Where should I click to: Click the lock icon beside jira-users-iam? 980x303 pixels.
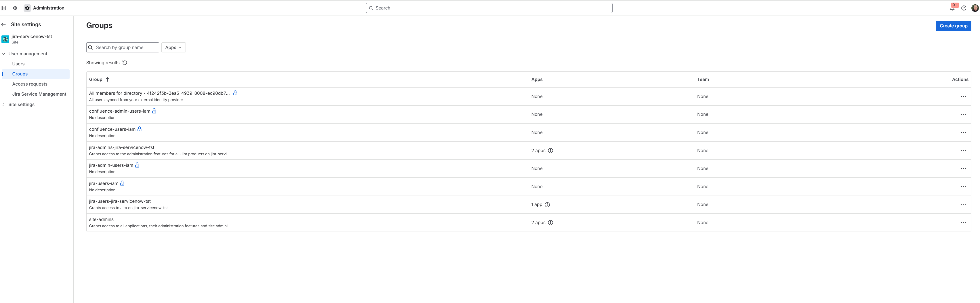(x=122, y=183)
